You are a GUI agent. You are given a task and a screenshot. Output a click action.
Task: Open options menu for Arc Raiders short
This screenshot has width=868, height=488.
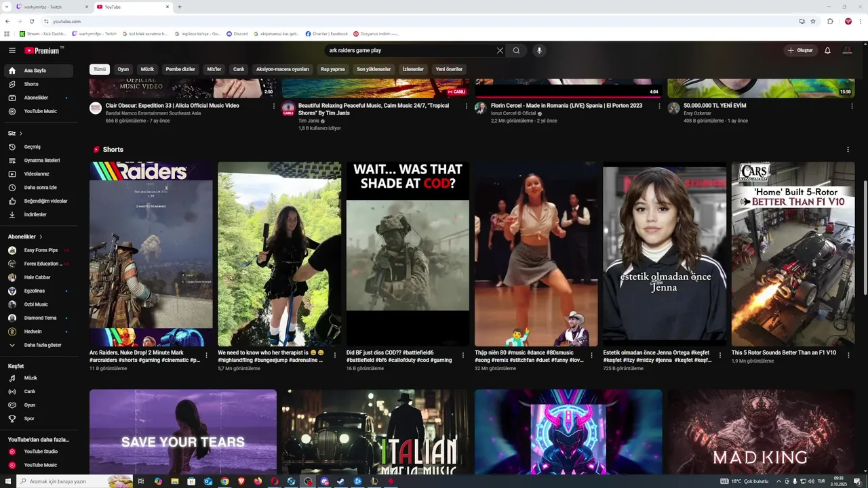[207, 354]
